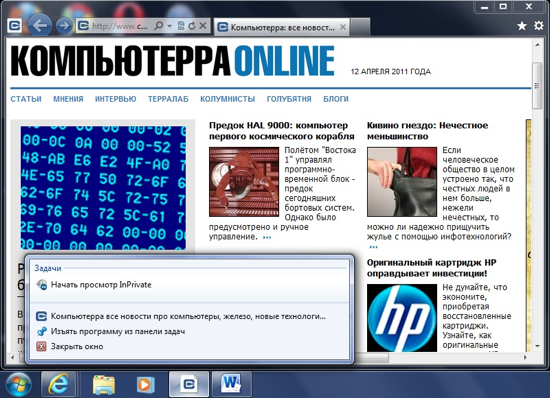The width and height of the screenshot is (550, 398).
Task: Choose Изъять программу из панели задач
Action: pyautogui.click(x=189, y=331)
